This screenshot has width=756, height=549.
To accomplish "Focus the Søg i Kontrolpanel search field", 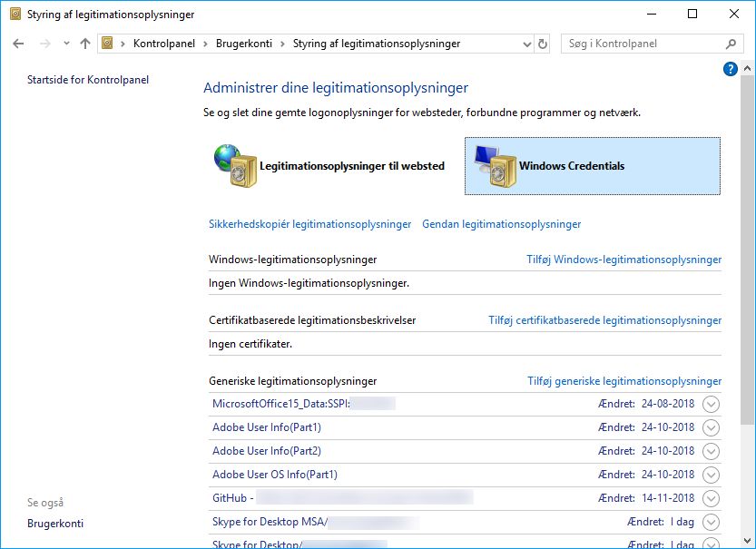I will (652, 44).
